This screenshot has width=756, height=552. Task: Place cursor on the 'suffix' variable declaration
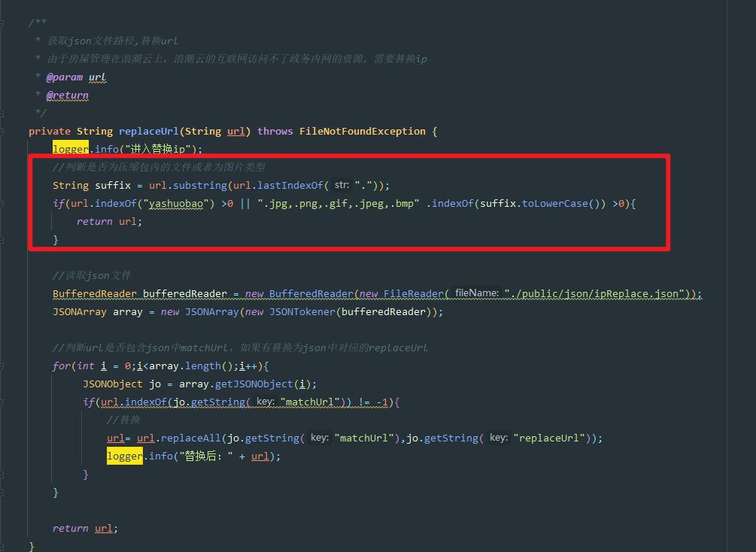click(113, 185)
